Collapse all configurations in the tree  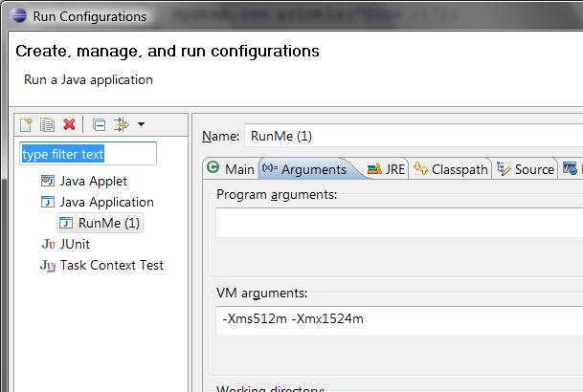(x=100, y=124)
